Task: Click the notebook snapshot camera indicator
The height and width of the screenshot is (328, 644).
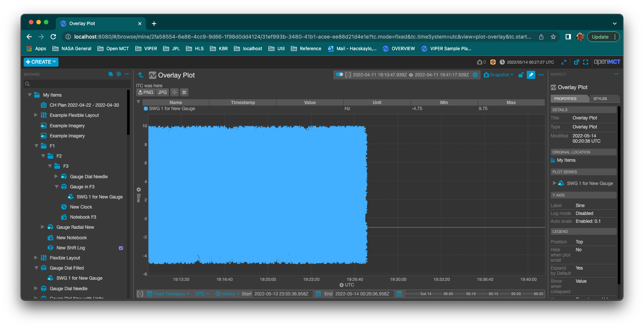Action: point(481,62)
